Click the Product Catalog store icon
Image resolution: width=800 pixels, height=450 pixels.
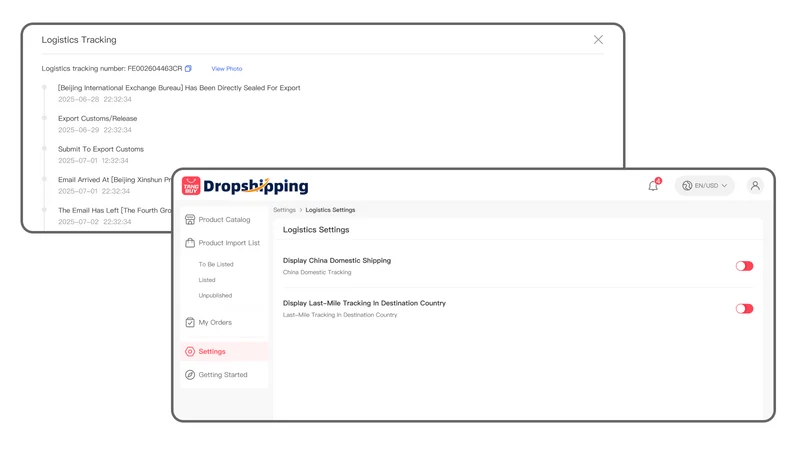[x=190, y=219]
